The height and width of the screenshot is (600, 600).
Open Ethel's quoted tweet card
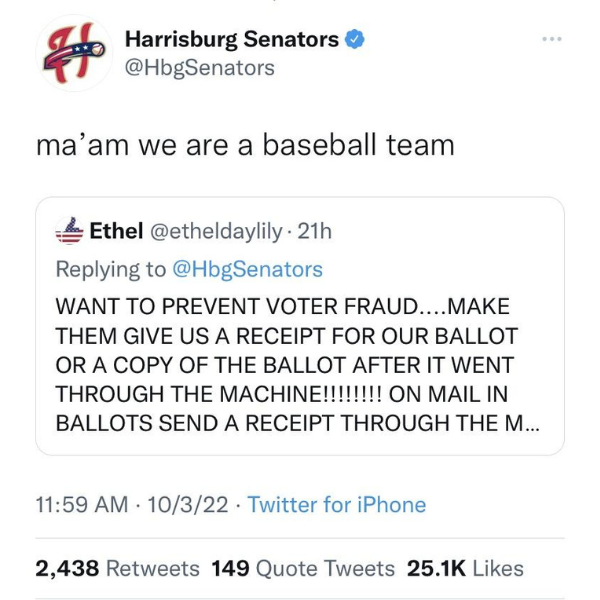point(300,326)
